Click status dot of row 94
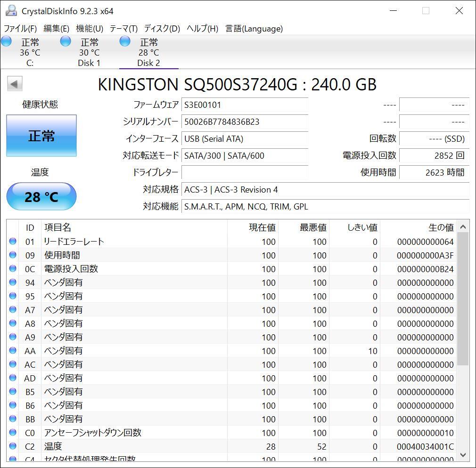The height and width of the screenshot is (468, 476). [x=13, y=282]
